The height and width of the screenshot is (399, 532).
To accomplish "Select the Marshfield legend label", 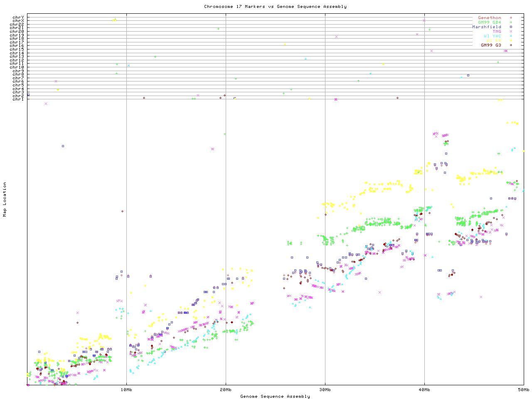I will click(x=486, y=27).
